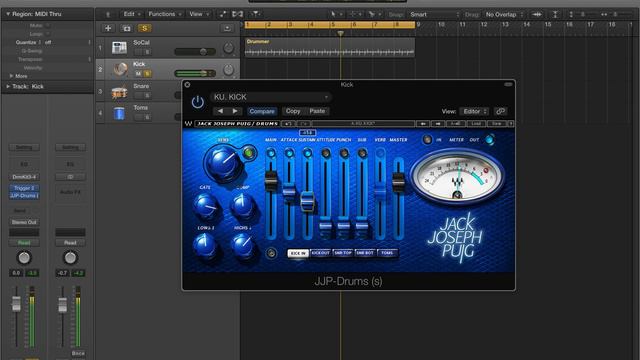Screen dimensions: 640x360
Task: Toggle the ATTACK fader enable light
Action: pos(289,153)
